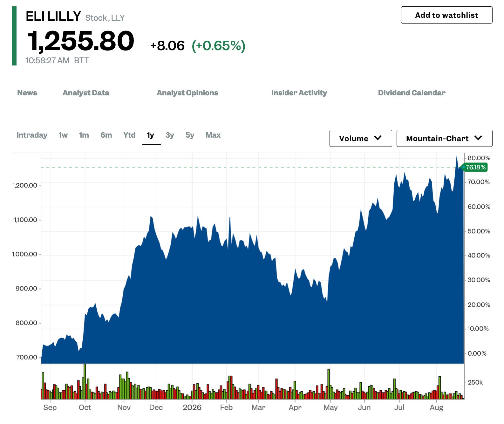Viewport: 504px width, 424px height.
Task: Switch the chart to 6m range
Action: 106,135
